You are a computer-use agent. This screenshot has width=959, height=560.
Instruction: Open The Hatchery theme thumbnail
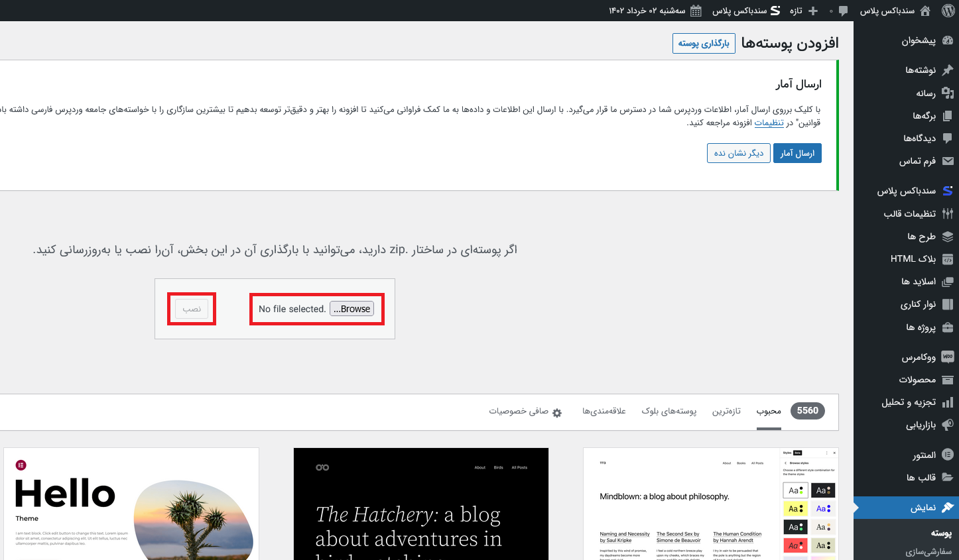click(421, 504)
